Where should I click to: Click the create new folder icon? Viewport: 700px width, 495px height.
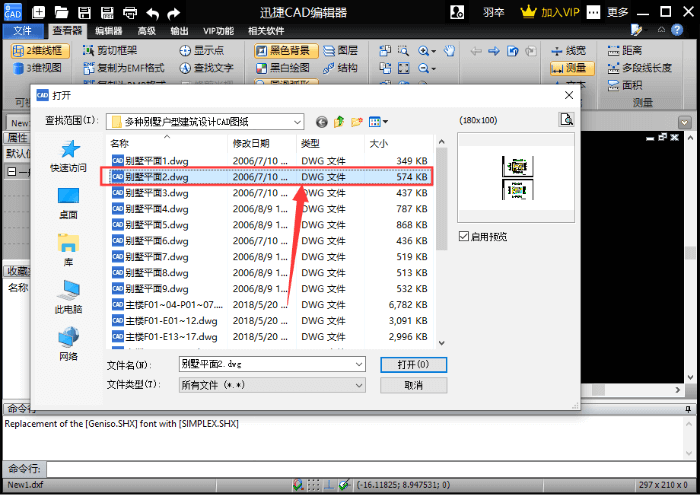pos(356,121)
